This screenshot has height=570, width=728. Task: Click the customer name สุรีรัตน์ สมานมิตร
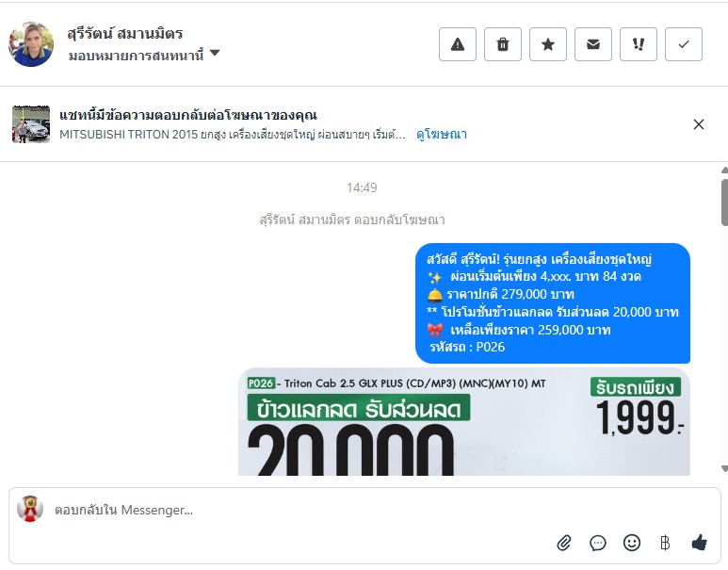pos(125,34)
